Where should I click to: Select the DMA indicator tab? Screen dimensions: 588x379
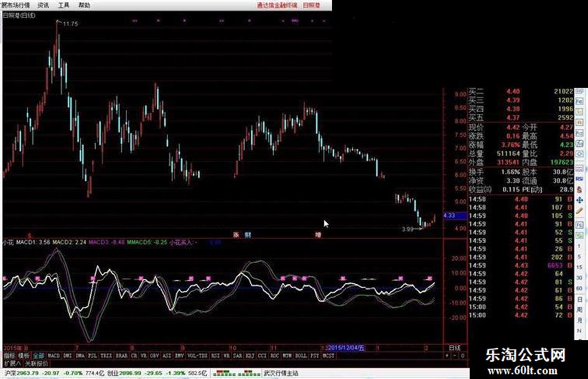tap(80, 355)
